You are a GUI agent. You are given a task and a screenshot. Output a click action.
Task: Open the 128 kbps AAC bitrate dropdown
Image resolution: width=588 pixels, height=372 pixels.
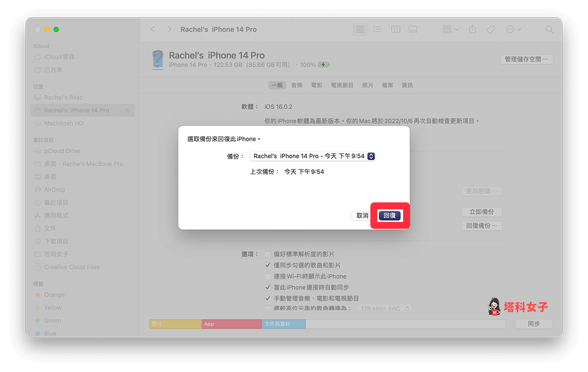point(384,308)
